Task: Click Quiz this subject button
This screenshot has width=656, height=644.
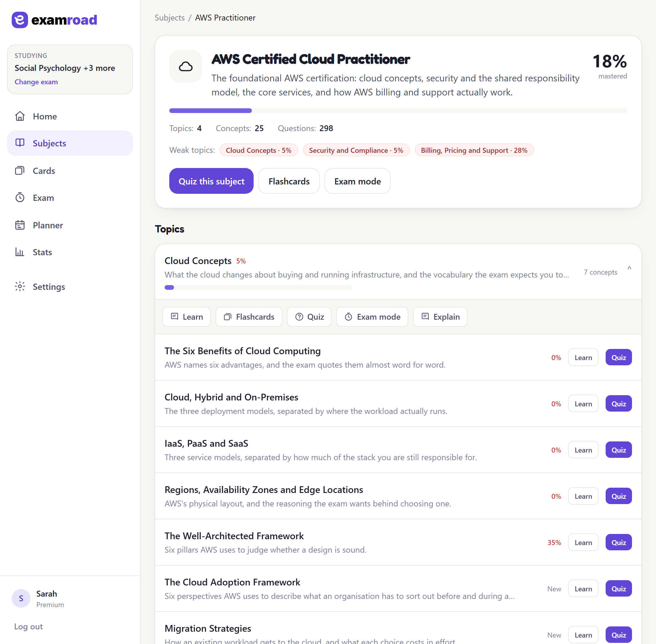Action: 211,181
